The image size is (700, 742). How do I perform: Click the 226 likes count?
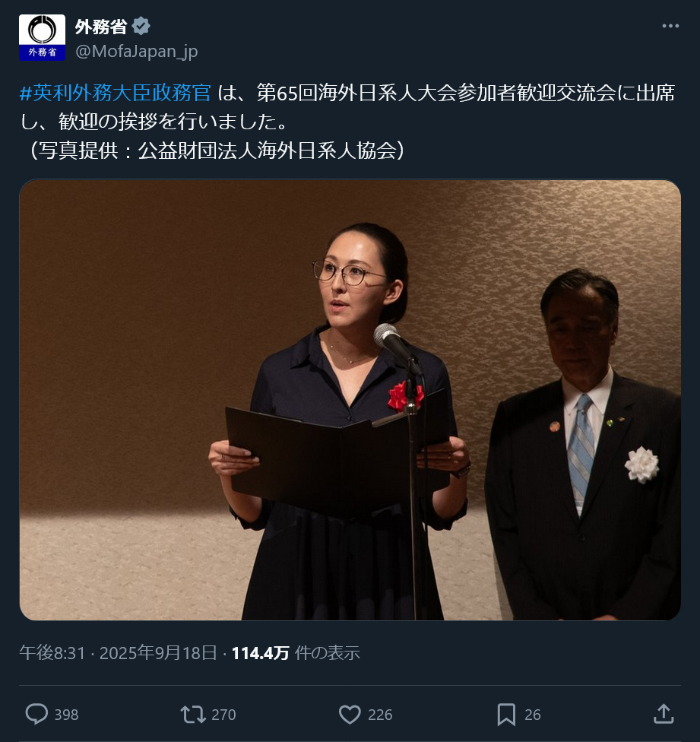pyautogui.click(x=380, y=715)
